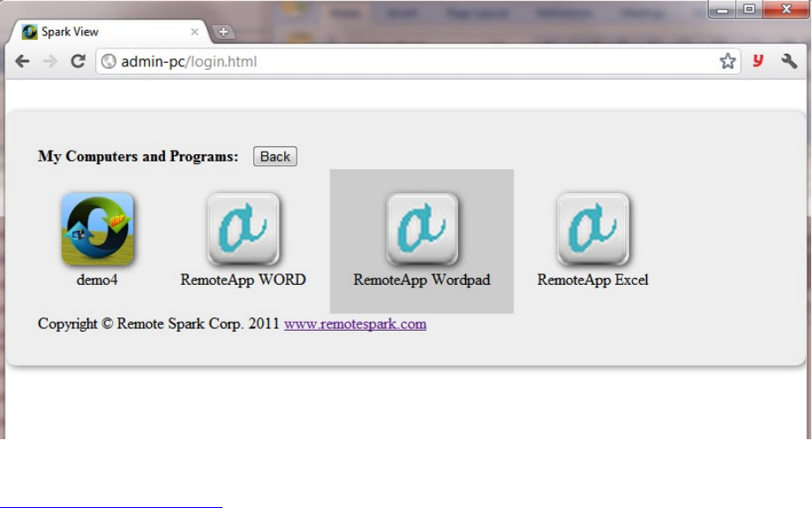The height and width of the screenshot is (508, 812).
Task: Close the Spark View tab
Action: (195, 32)
